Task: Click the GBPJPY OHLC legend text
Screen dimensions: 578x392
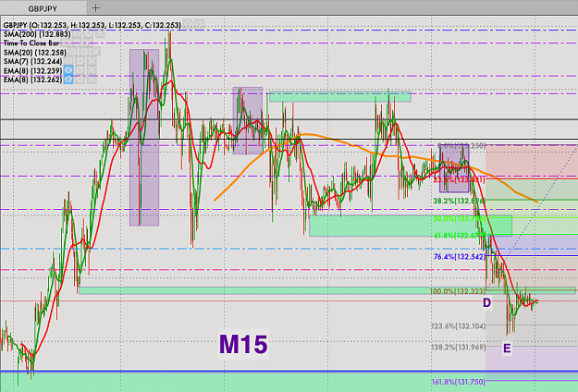Action: click(92, 25)
